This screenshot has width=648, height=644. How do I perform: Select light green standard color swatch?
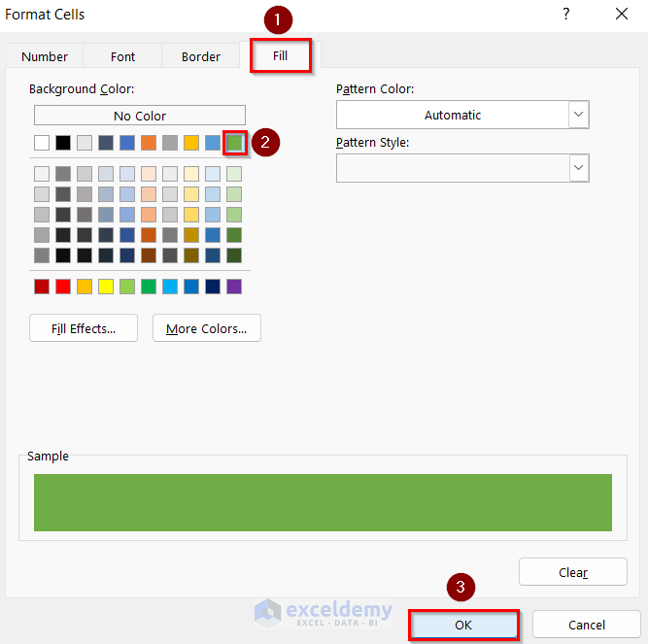127,287
